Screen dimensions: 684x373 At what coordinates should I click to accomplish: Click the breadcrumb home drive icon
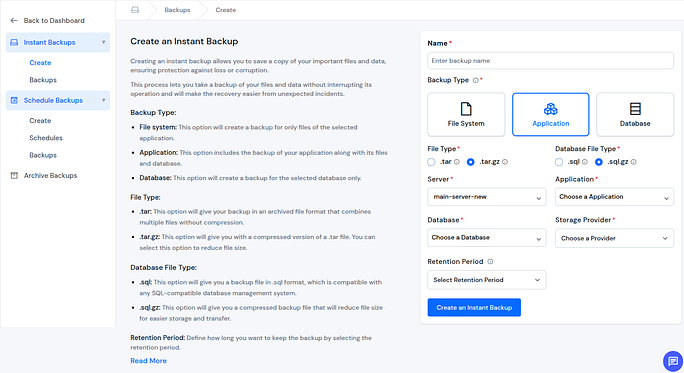[x=135, y=10]
